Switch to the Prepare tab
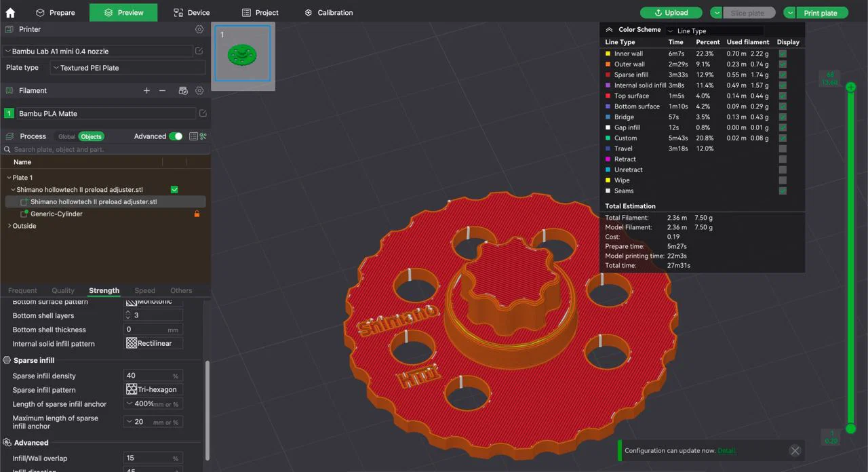 coord(56,12)
